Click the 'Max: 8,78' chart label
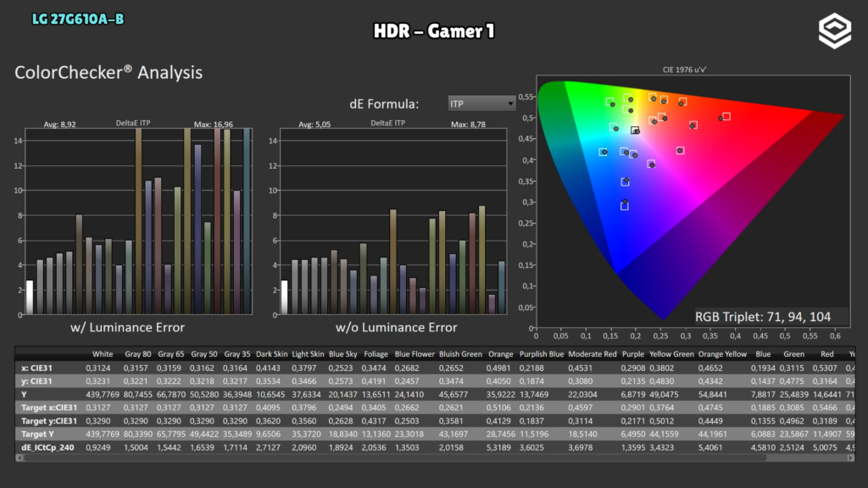Screen dimensions: 868x488 [x=468, y=125]
